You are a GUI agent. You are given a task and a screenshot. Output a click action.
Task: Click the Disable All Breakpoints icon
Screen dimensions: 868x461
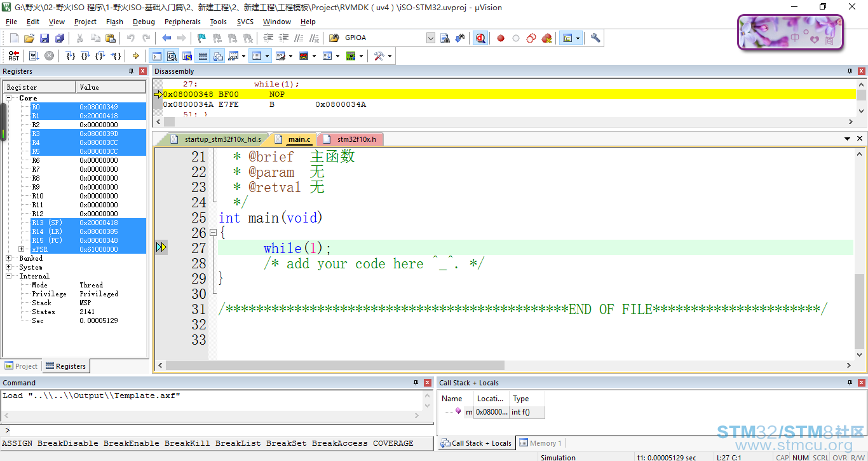(531, 38)
